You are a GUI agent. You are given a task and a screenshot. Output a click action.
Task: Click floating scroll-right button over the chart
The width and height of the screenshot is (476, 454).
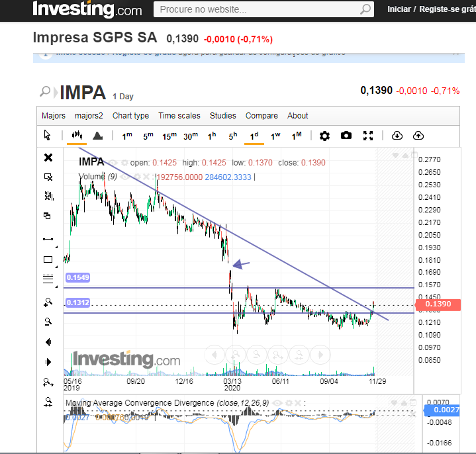tap(320, 355)
